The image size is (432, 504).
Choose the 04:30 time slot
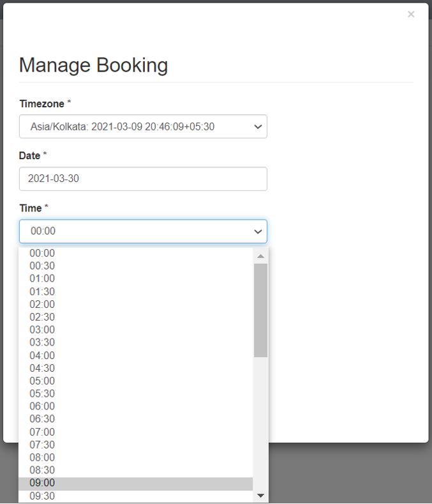pyautogui.click(x=42, y=368)
